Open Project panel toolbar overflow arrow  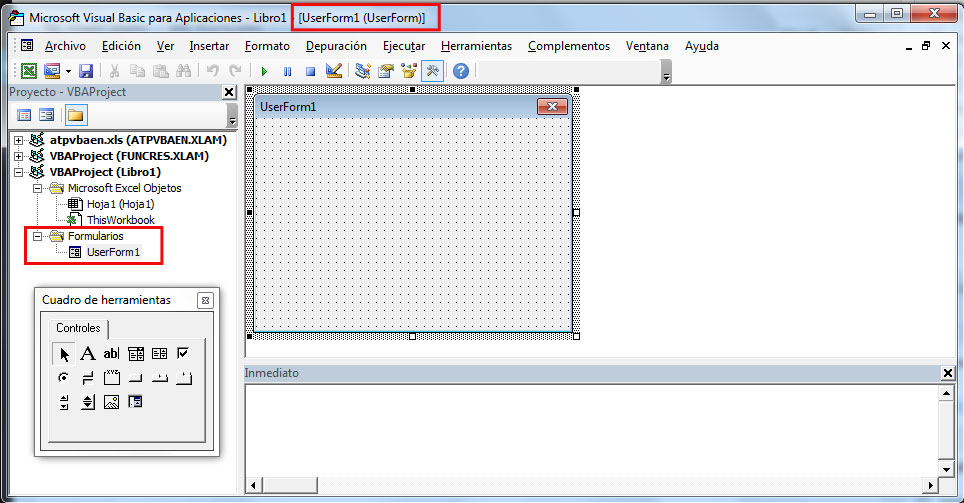coord(232,117)
